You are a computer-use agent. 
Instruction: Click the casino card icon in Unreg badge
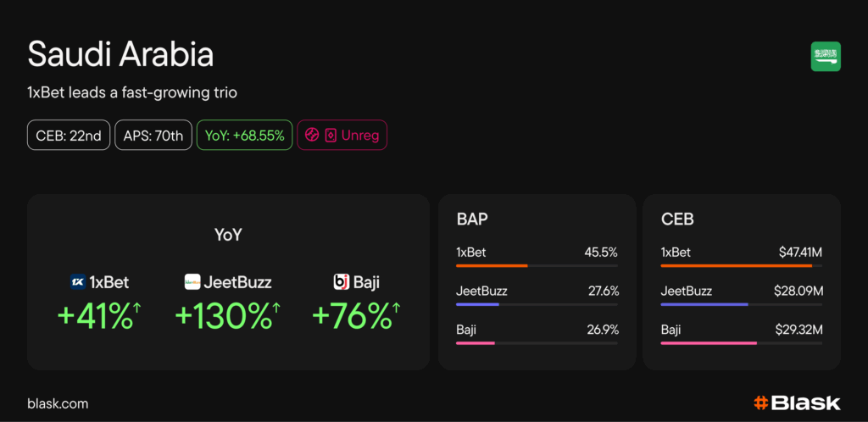click(x=331, y=135)
